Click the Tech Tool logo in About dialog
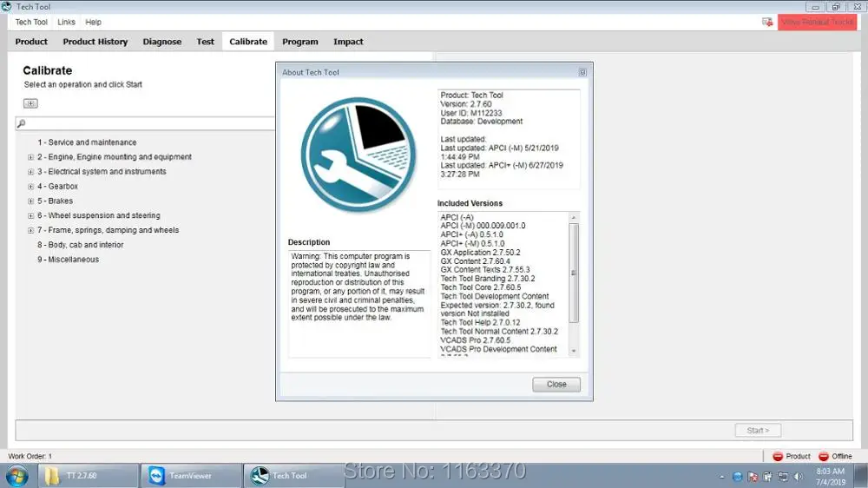Image resolution: width=868 pixels, height=488 pixels. pyautogui.click(x=358, y=155)
